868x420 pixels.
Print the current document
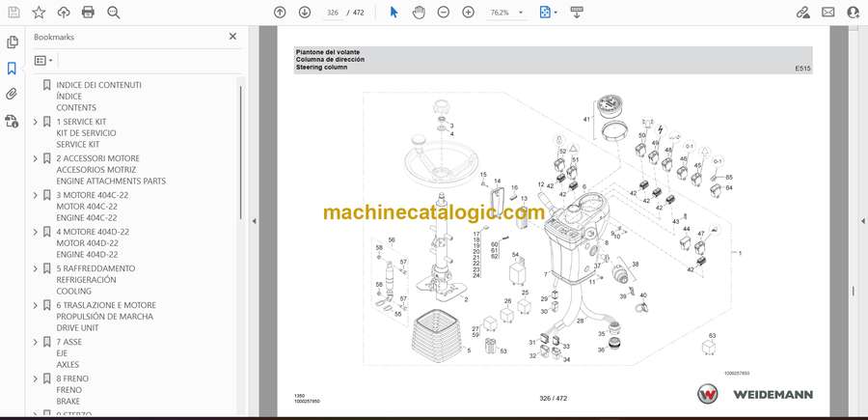pyautogui.click(x=88, y=13)
